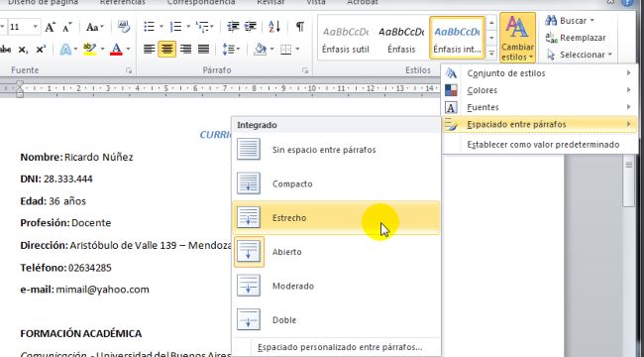Select the Énfasis sutil style
The image size is (644, 357).
[346, 39]
